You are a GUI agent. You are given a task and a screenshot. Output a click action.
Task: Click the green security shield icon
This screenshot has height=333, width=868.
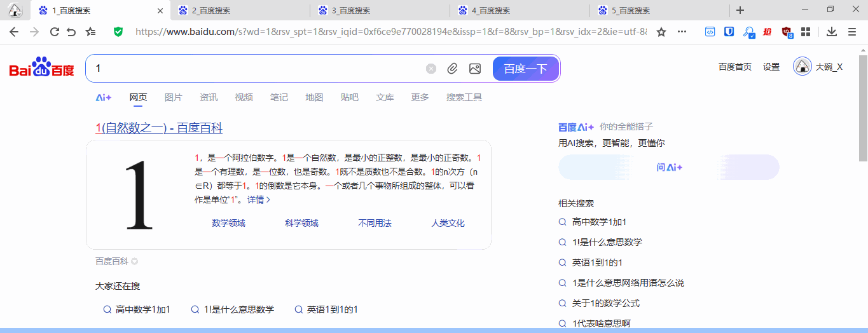[x=118, y=32]
